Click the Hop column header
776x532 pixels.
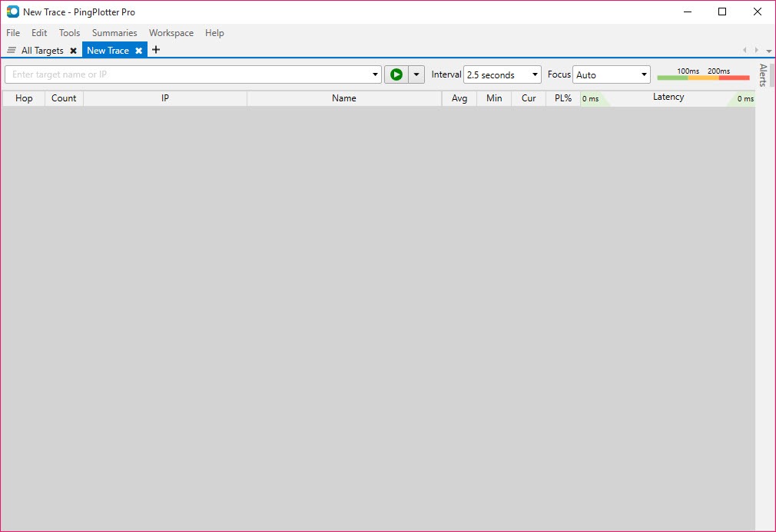click(24, 98)
